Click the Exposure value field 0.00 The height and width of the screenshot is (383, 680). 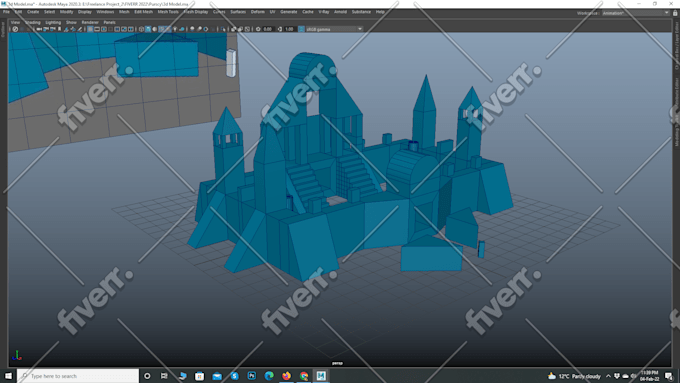coord(268,29)
